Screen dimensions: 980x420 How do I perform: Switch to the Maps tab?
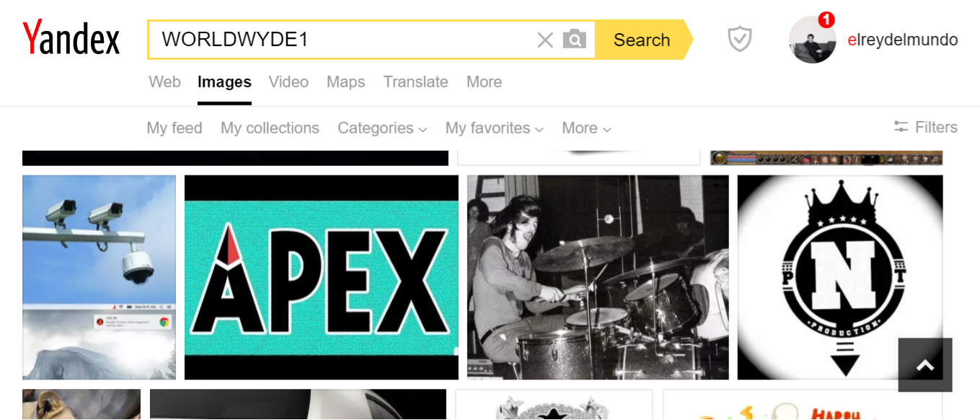coord(345,82)
